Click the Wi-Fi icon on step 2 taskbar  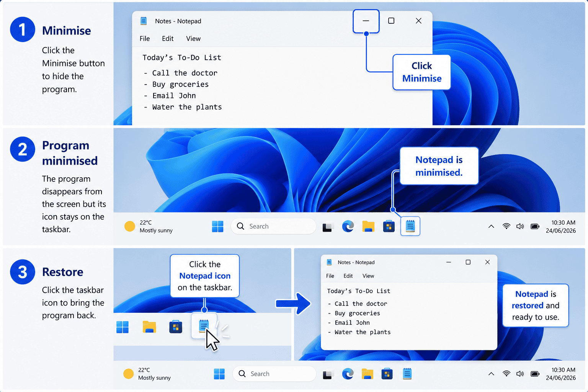point(506,226)
